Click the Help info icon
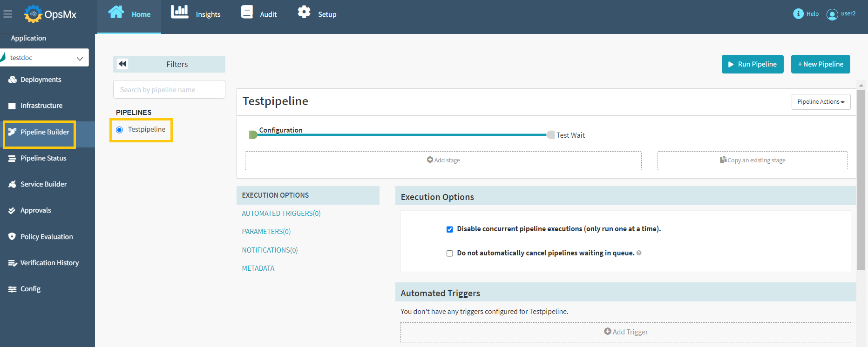Screen dimensions: 868x347 click(798, 14)
